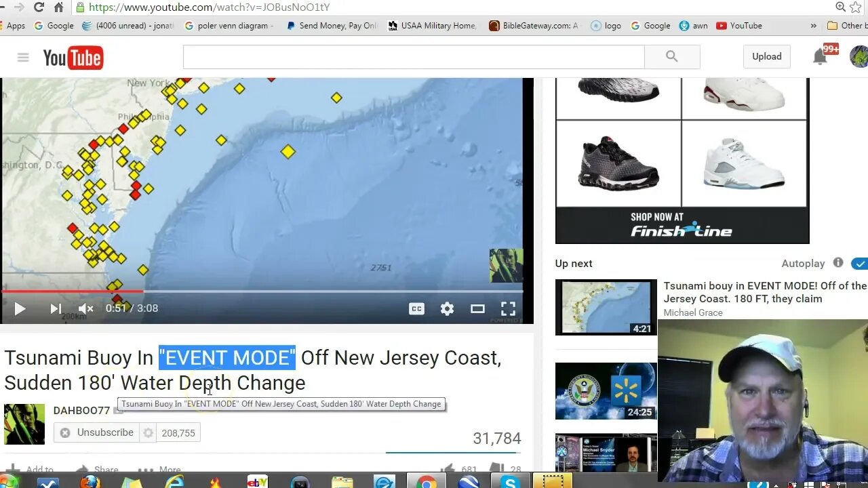Open Tsunami bouy thumbnail 4:21
868x488 pixels.
point(606,307)
